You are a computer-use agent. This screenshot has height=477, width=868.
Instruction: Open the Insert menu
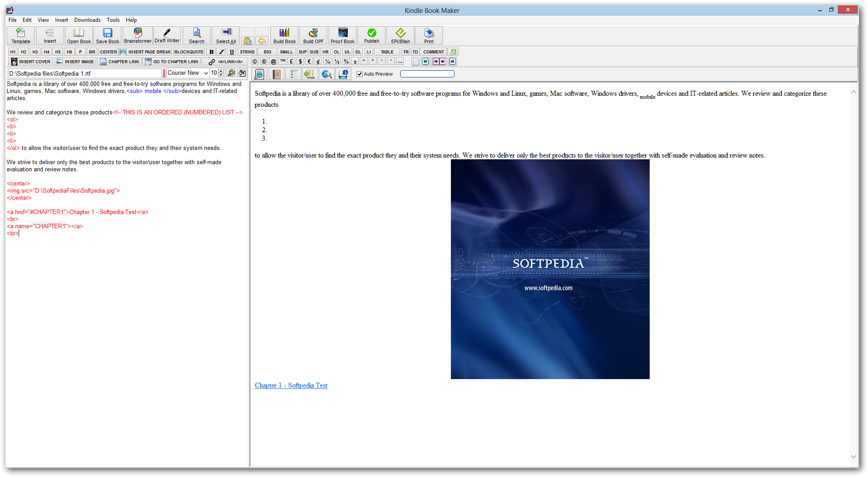click(61, 20)
